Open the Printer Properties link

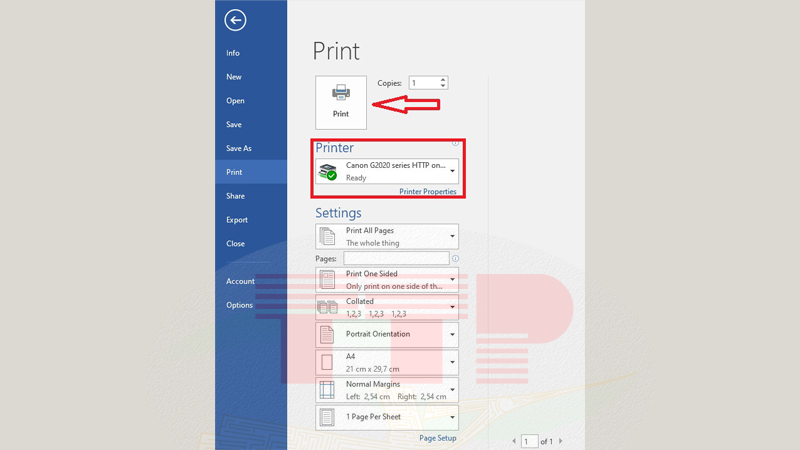(x=428, y=192)
